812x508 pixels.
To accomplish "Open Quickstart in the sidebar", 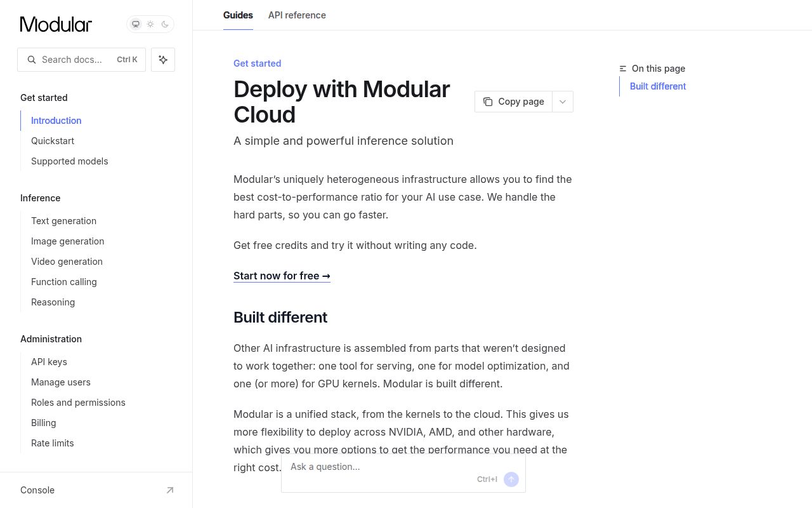I will pyautogui.click(x=53, y=141).
